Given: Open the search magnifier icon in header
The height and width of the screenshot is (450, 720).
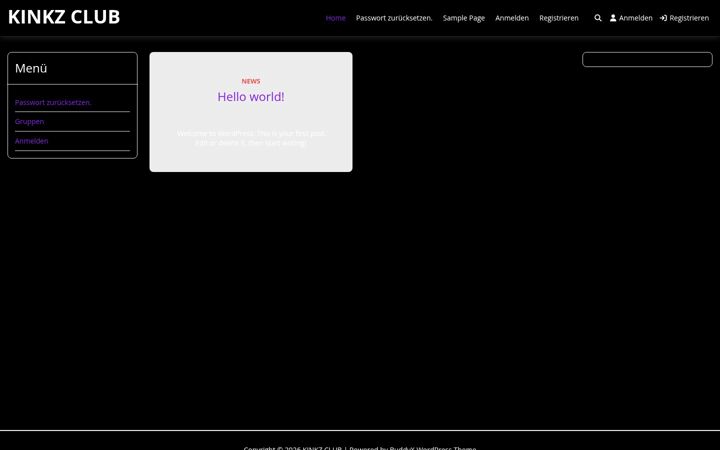Looking at the screenshot, I should pos(597,18).
